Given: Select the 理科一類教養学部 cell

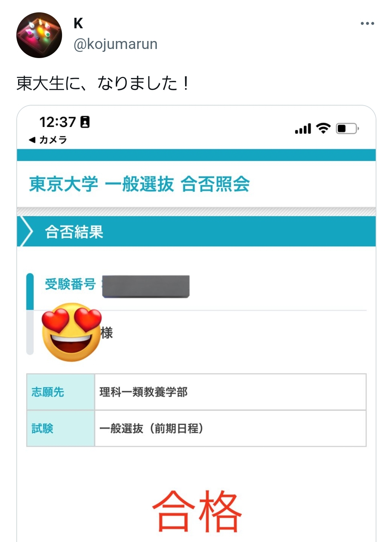Looking at the screenshot, I should (230, 392).
